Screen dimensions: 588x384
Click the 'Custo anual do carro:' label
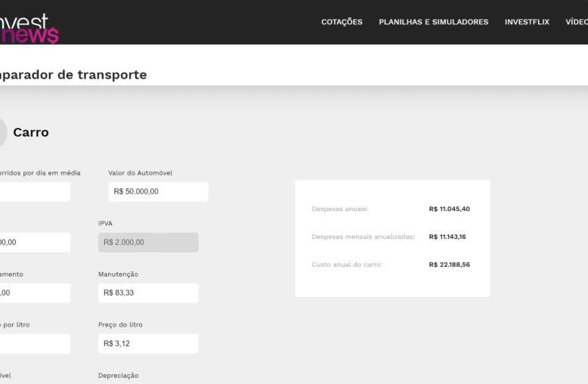[347, 265]
